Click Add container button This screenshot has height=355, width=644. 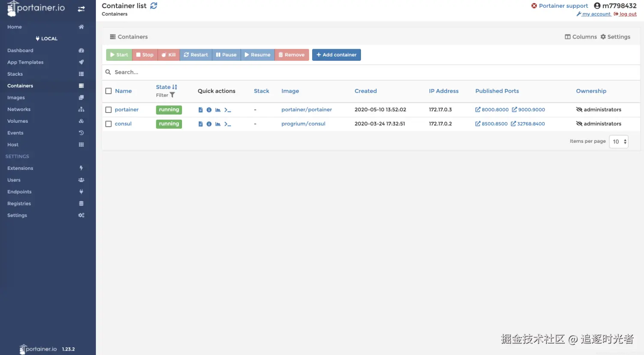point(337,55)
